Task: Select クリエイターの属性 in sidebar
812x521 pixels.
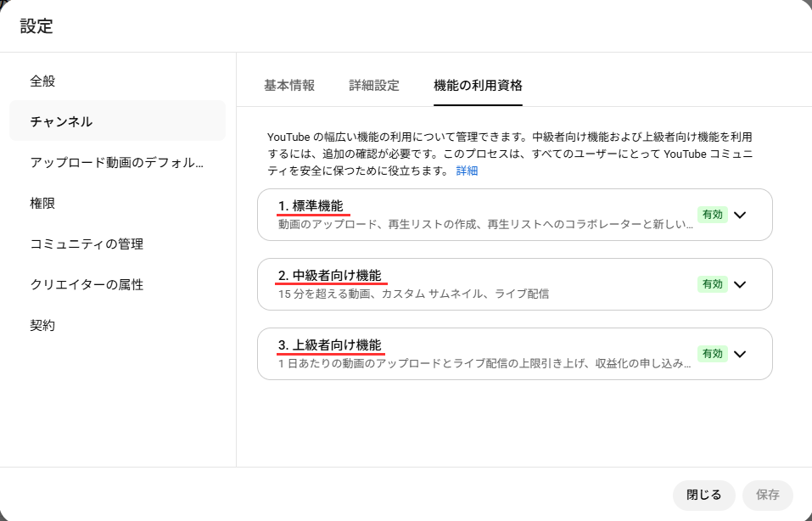Action: (87, 284)
